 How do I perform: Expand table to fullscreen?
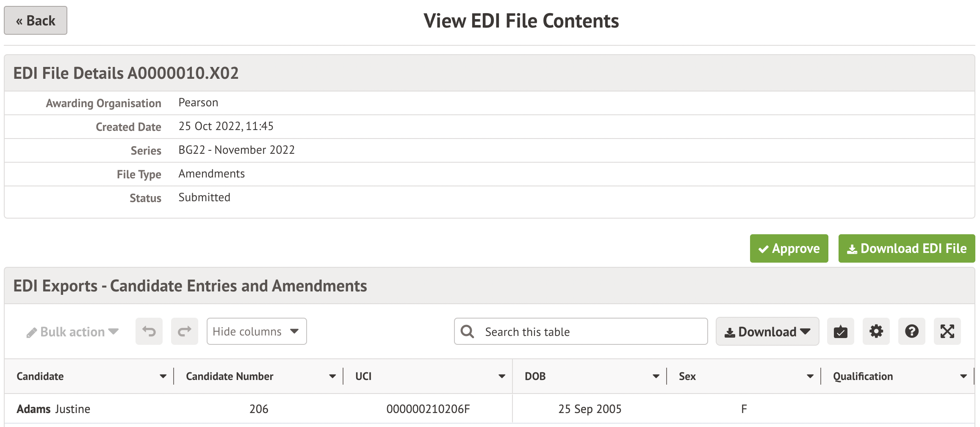[947, 331]
